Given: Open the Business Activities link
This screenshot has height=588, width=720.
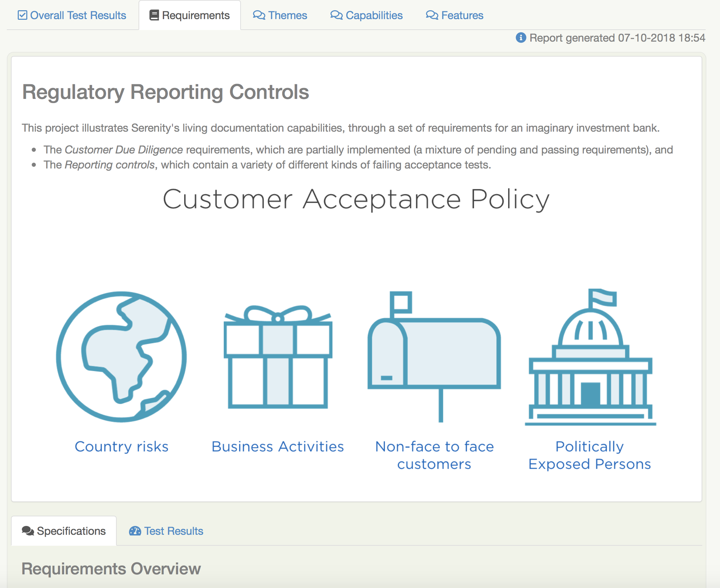Looking at the screenshot, I should coord(278,446).
